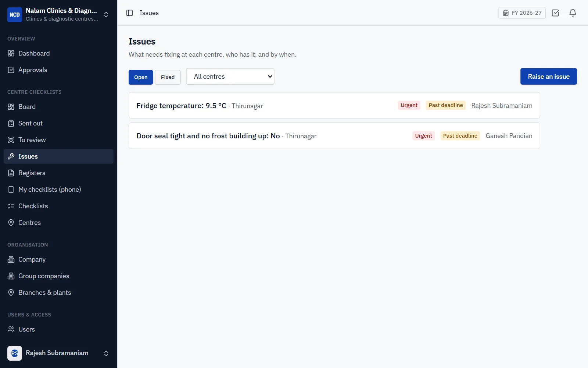Click the To review eye-scan icon
This screenshot has height=368, width=588.
11,140
